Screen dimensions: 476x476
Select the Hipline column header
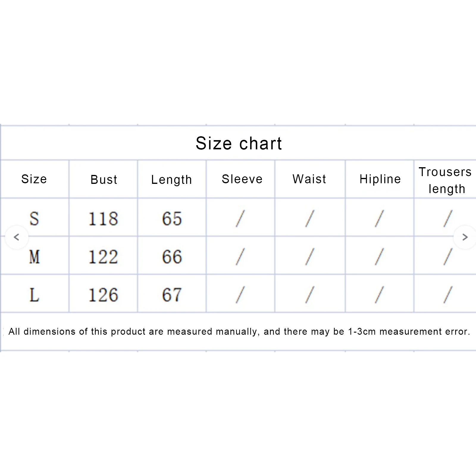coord(380,179)
